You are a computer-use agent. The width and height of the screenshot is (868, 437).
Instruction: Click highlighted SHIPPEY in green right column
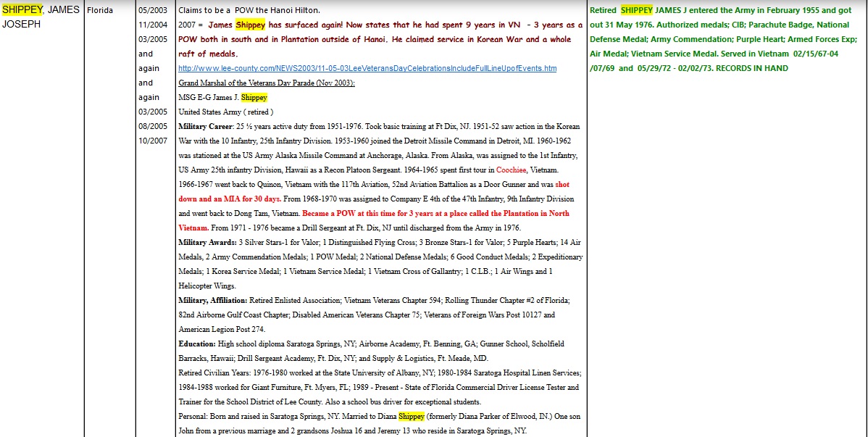click(636, 10)
